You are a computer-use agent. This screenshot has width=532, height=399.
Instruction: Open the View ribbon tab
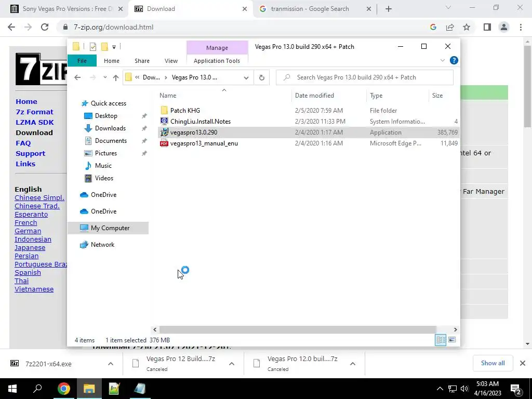(171, 61)
